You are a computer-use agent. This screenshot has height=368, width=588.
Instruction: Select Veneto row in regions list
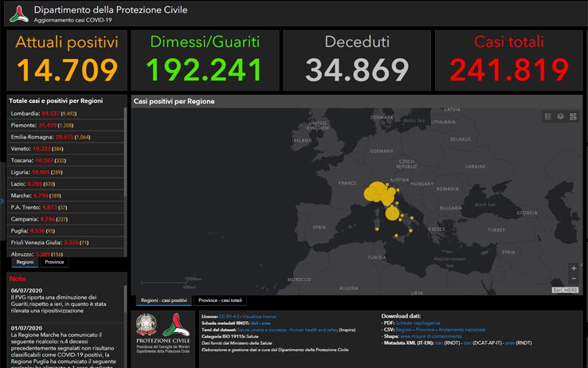64,149
